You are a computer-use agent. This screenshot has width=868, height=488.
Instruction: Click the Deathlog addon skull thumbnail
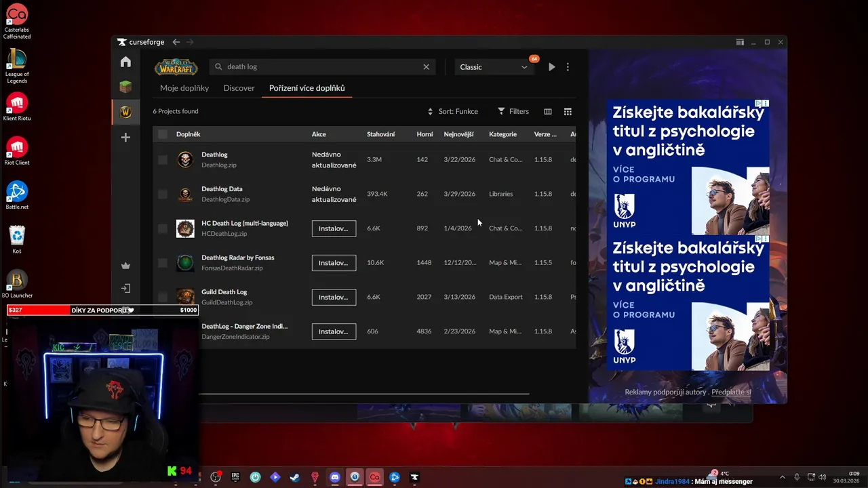click(x=185, y=160)
